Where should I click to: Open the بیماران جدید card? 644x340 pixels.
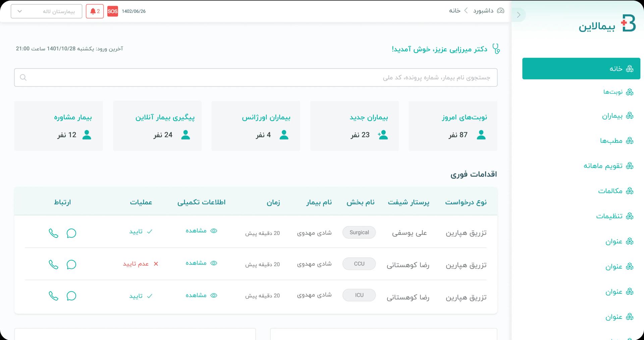click(355, 126)
